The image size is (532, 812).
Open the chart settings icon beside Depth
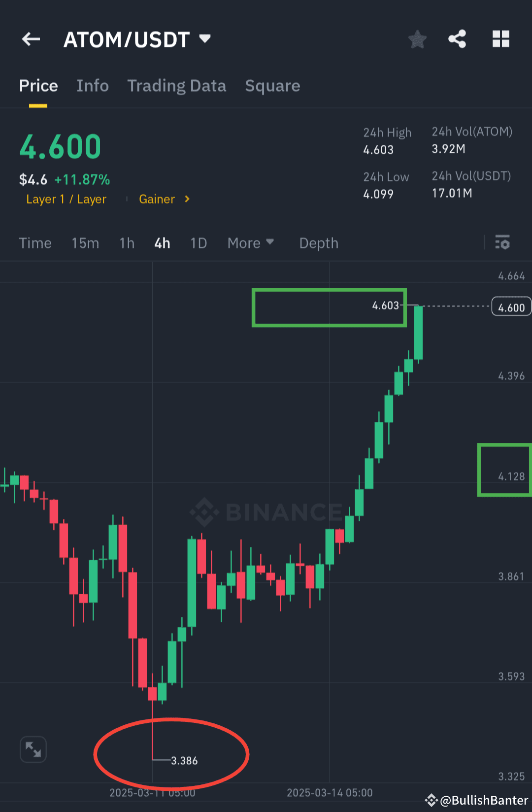[x=502, y=242]
